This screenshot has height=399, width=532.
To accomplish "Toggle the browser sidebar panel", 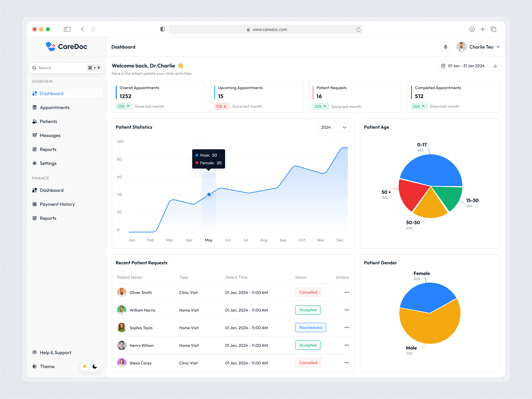I will click(x=67, y=29).
